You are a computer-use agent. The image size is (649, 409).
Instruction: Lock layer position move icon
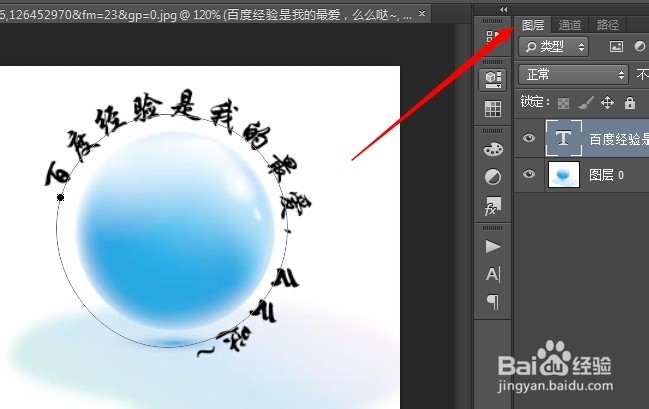pyautogui.click(x=607, y=103)
